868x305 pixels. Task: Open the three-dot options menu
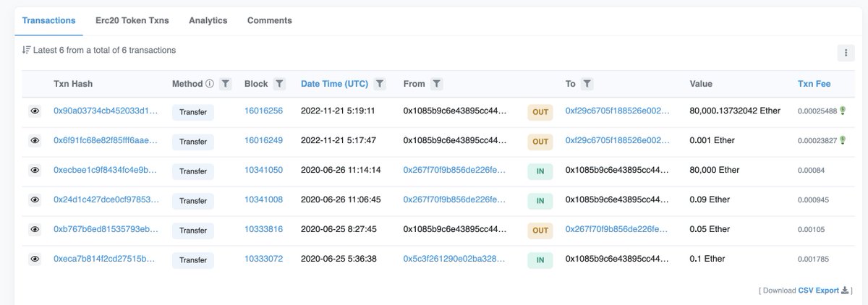click(x=845, y=52)
